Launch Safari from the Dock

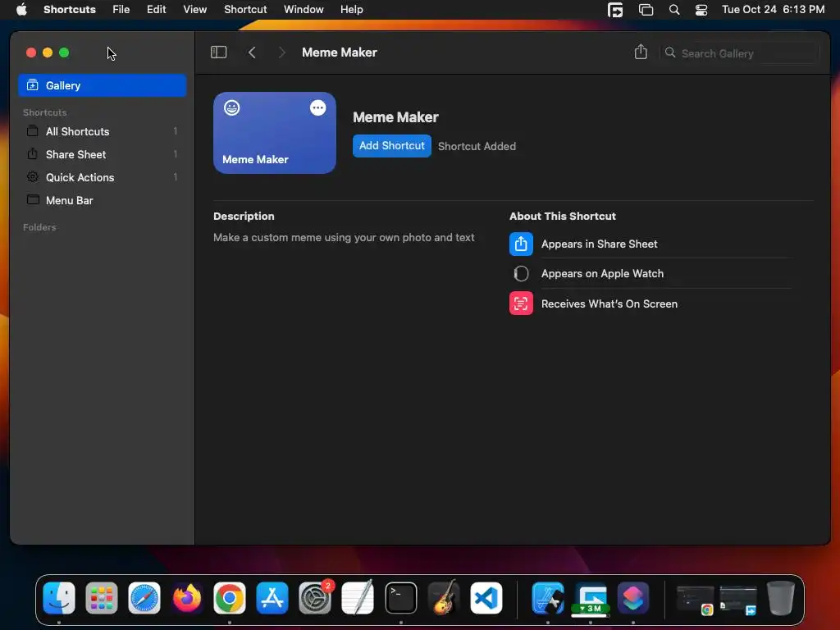pos(144,598)
